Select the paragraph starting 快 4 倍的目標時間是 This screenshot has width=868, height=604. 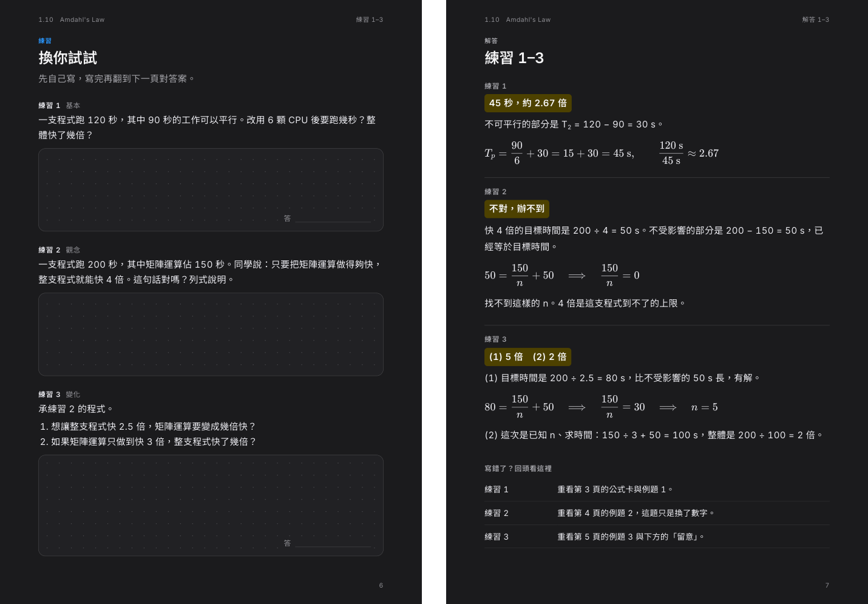pos(654,239)
